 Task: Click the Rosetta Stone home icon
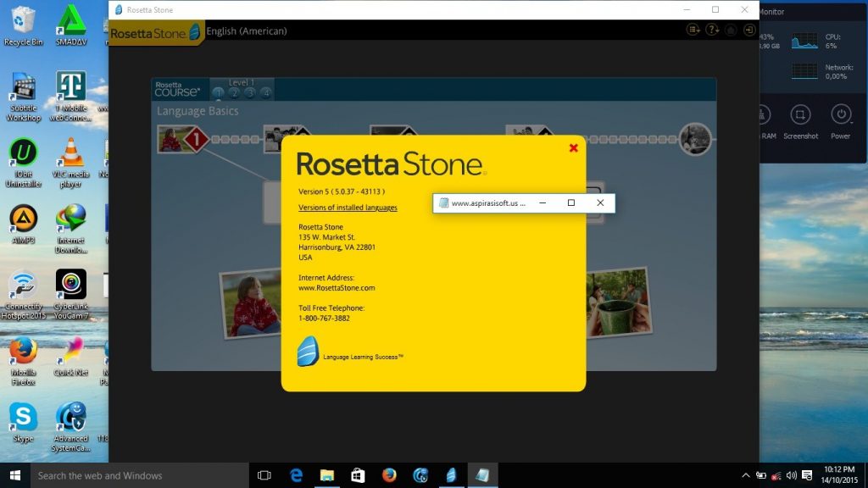pos(731,30)
